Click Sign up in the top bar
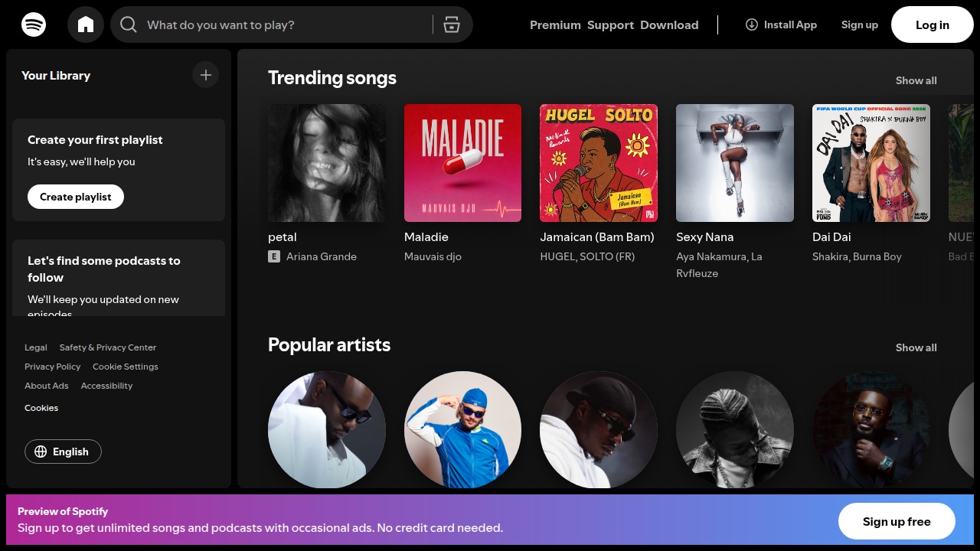 point(860,24)
